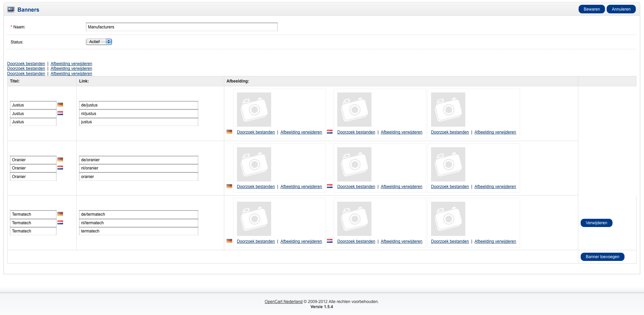Click the Banner toevoegen button

click(603, 257)
